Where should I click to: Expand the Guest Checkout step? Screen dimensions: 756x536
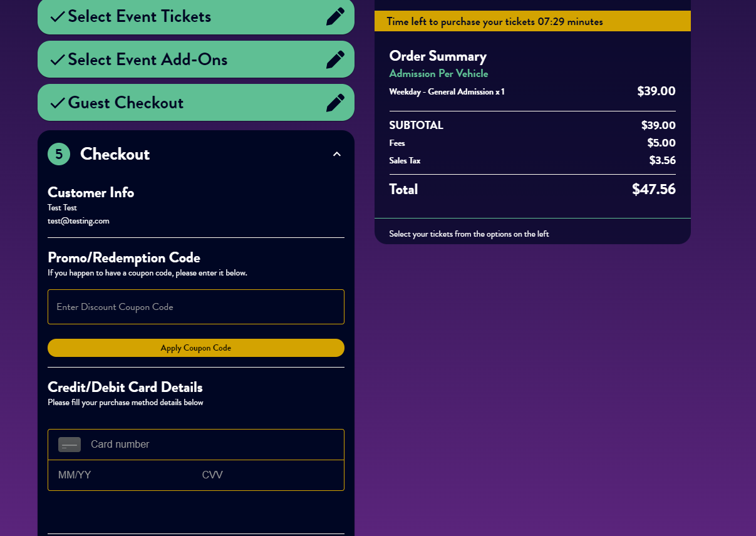pyautogui.click(x=196, y=103)
